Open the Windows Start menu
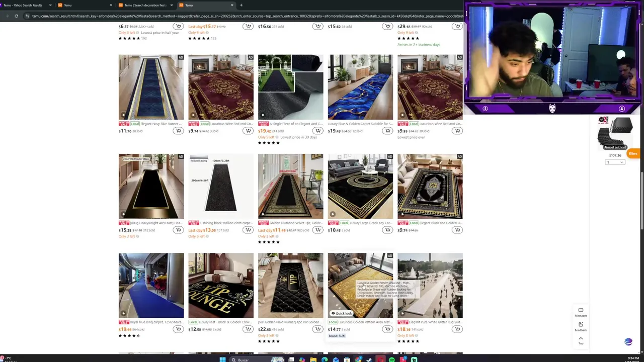The height and width of the screenshot is (362, 644). click(x=222, y=359)
